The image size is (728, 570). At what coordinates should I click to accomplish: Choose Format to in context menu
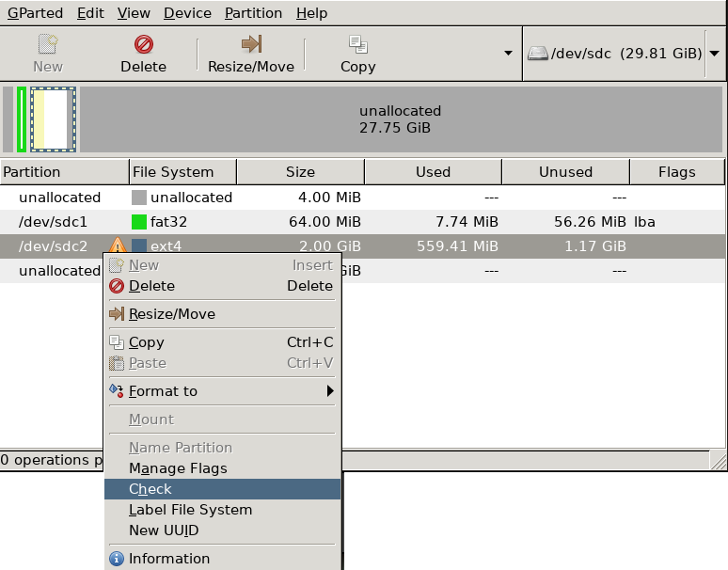222,391
